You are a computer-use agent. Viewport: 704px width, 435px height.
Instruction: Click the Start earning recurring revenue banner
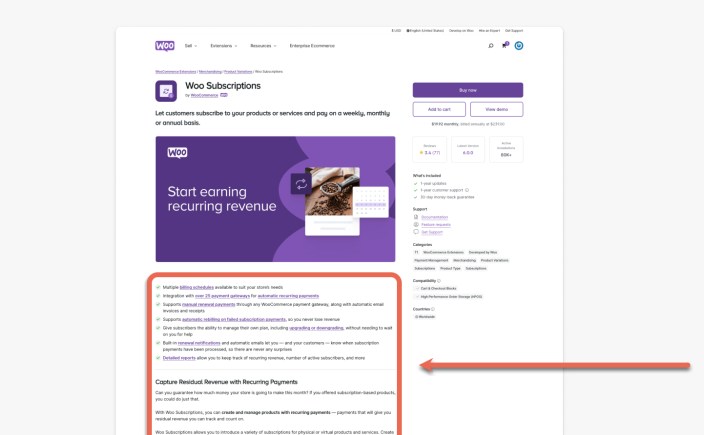[x=275, y=199]
